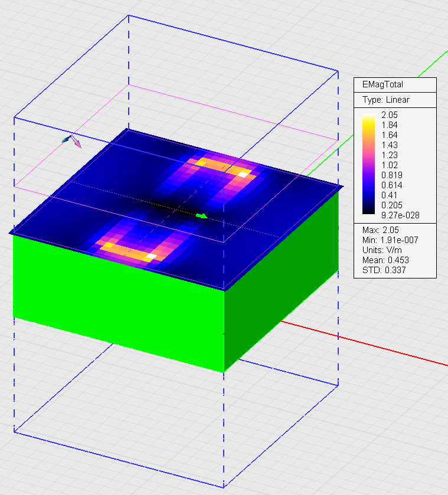The height and width of the screenshot is (495, 448).
Task: Click the legend color gradient bar
Action: (x=368, y=164)
